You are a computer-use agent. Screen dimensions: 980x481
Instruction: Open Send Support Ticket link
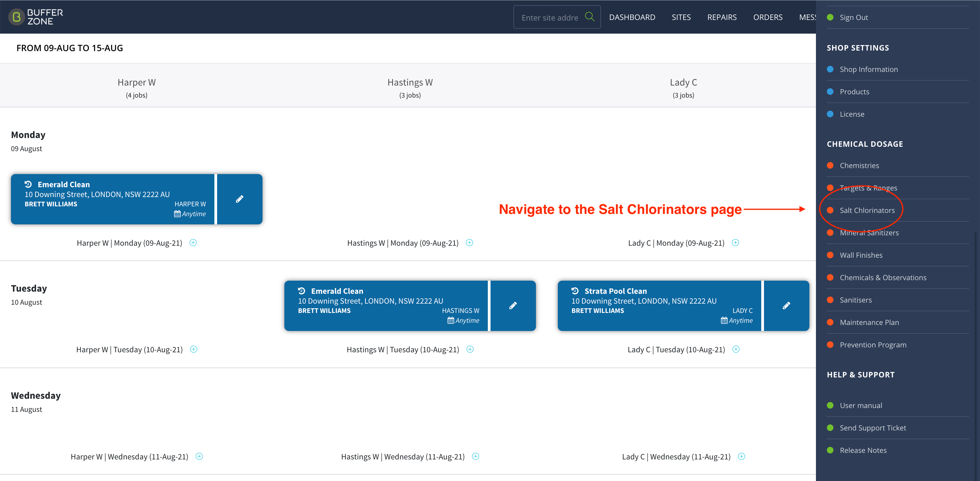click(873, 428)
